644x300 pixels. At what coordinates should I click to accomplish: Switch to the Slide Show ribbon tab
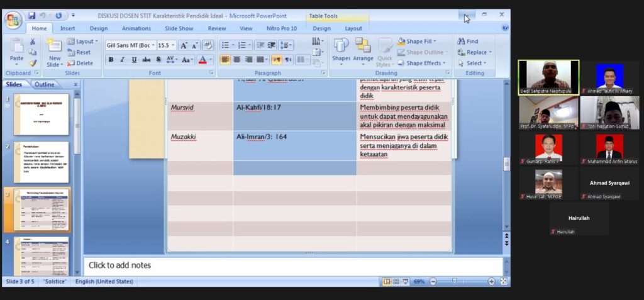point(179,28)
